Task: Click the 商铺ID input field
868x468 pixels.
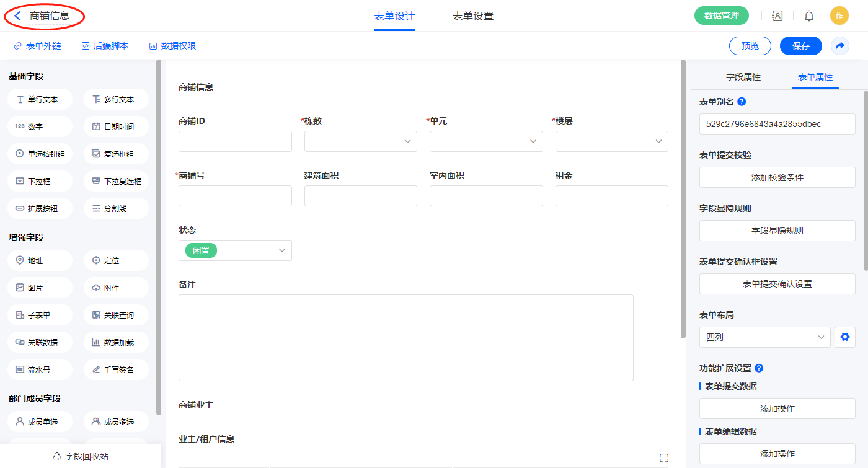Action: tap(235, 141)
